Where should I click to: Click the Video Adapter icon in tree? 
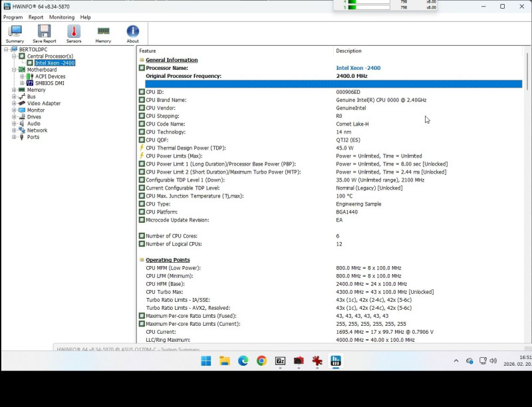[22, 103]
